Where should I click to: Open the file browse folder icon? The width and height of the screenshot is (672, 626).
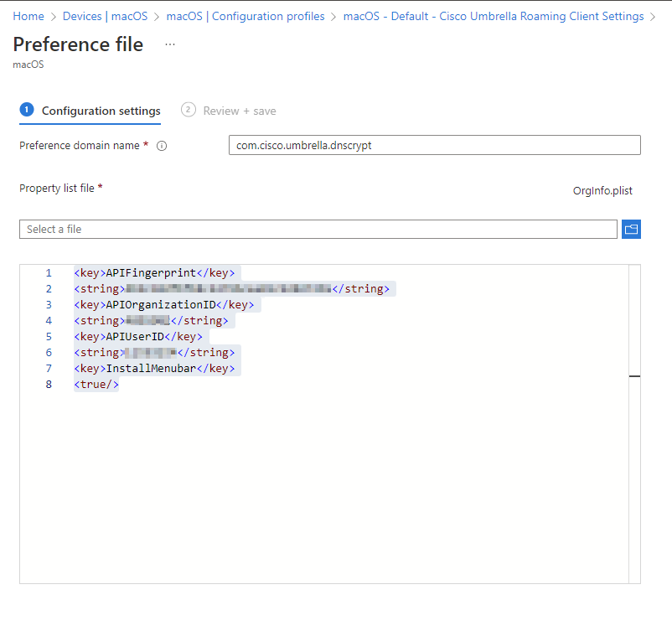[x=631, y=230]
